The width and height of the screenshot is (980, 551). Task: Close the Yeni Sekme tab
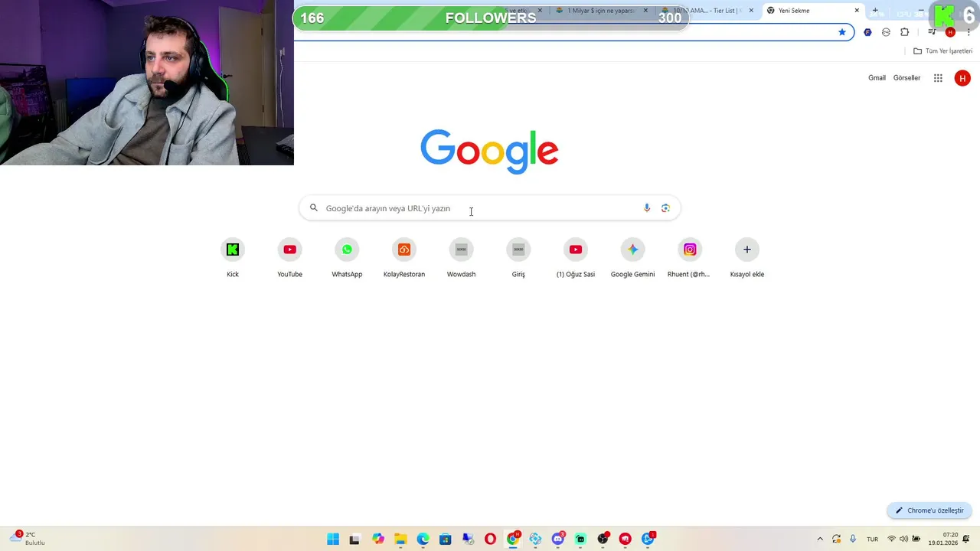(x=857, y=11)
